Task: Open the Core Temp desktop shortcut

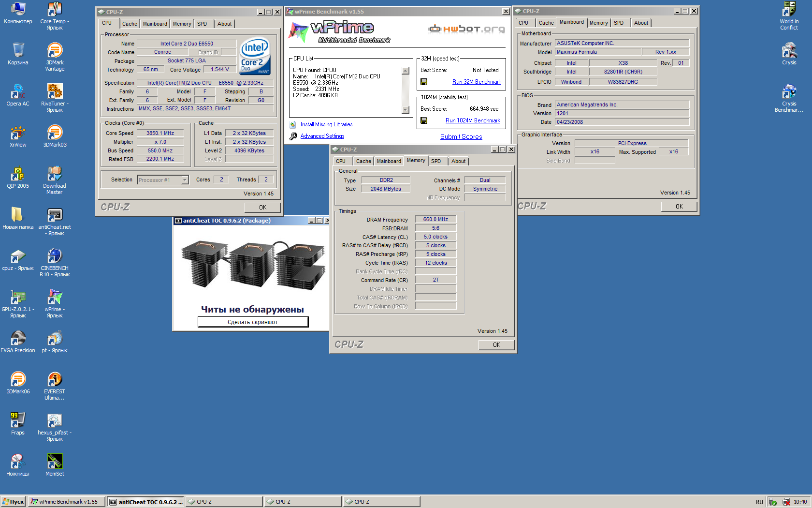Action: [x=55, y=10]
